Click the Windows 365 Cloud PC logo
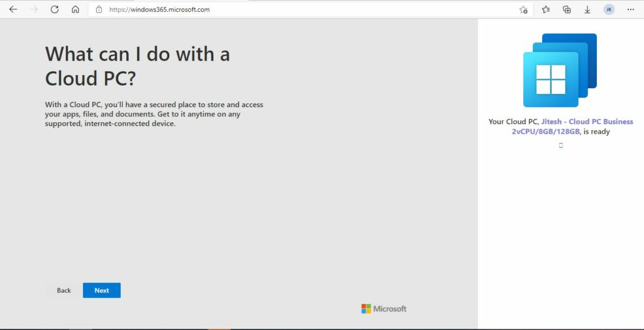 (560, 71)
